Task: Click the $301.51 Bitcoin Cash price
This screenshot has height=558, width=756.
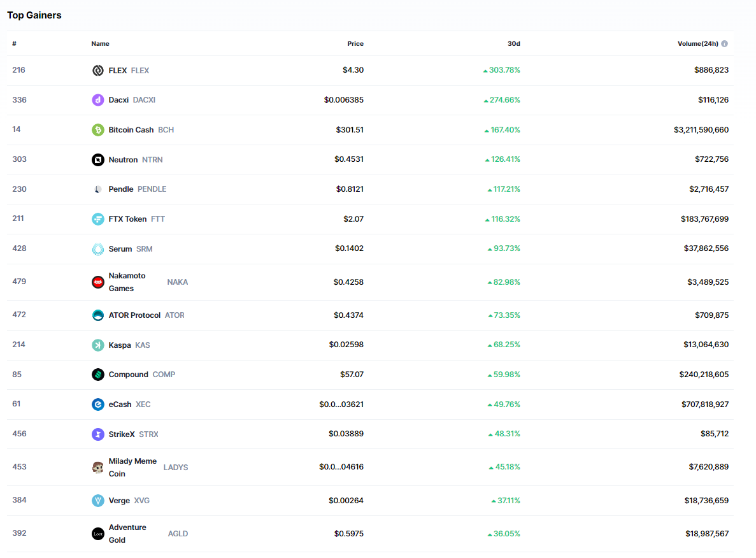Action: (350, 130)
